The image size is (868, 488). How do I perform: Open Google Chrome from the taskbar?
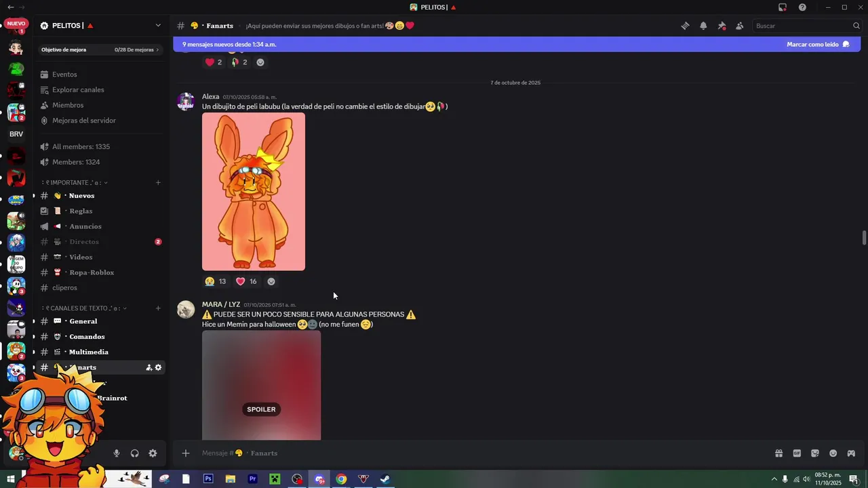(x=341, y=479)
